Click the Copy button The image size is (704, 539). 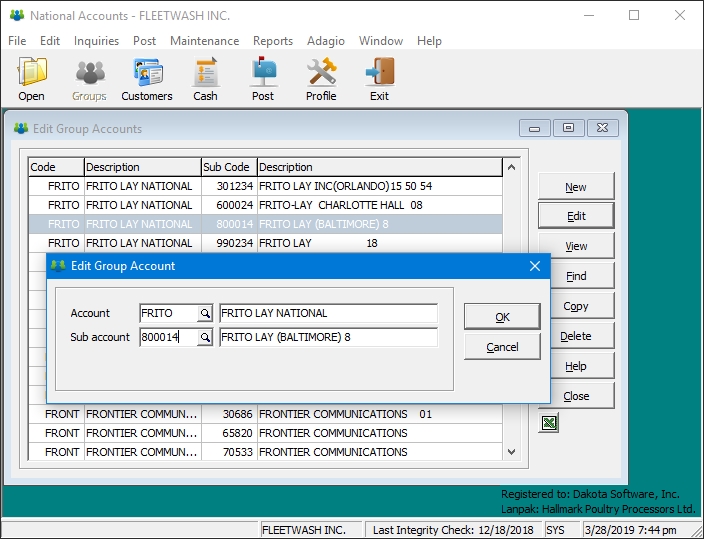(x=581, y=306)
